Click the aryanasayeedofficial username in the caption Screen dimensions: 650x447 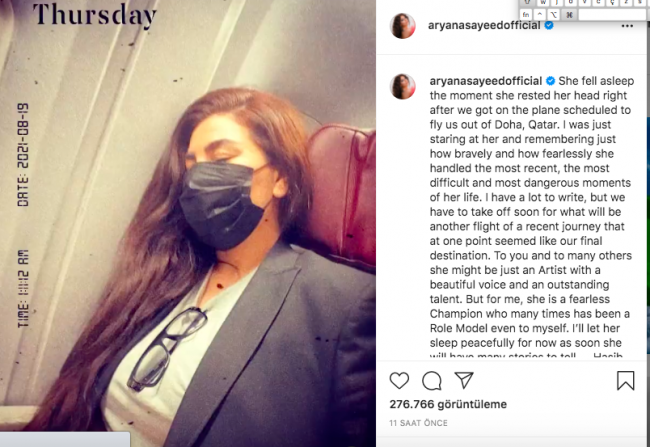(486, 81)
